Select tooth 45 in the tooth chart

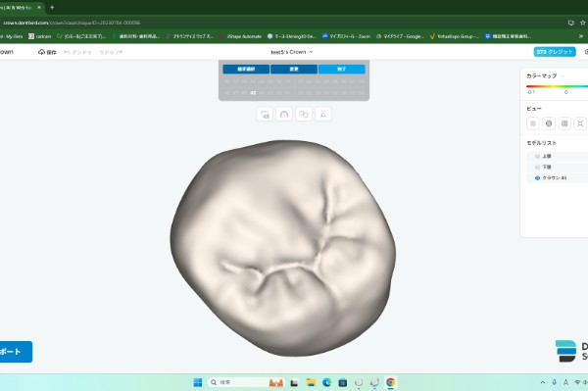[x=253, y=93]
